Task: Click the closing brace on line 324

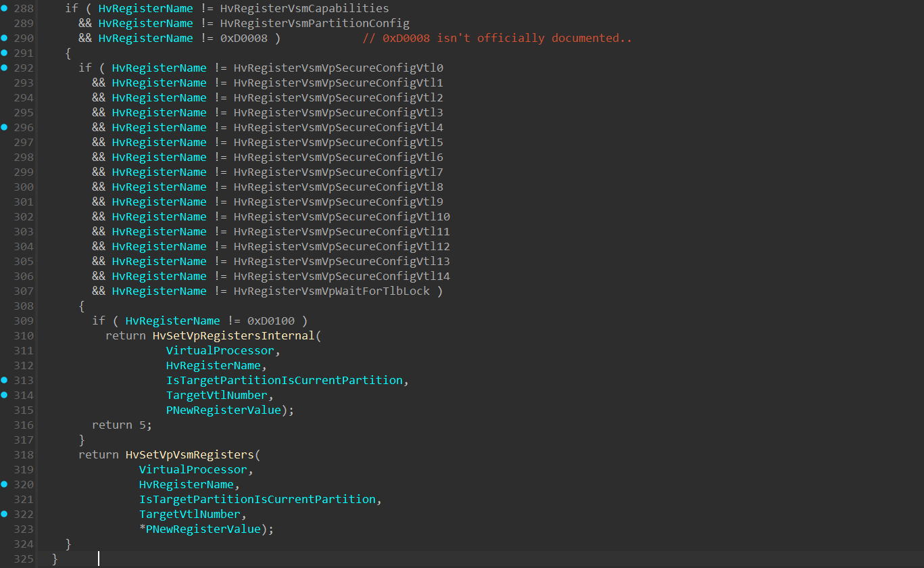Action: 68,544
